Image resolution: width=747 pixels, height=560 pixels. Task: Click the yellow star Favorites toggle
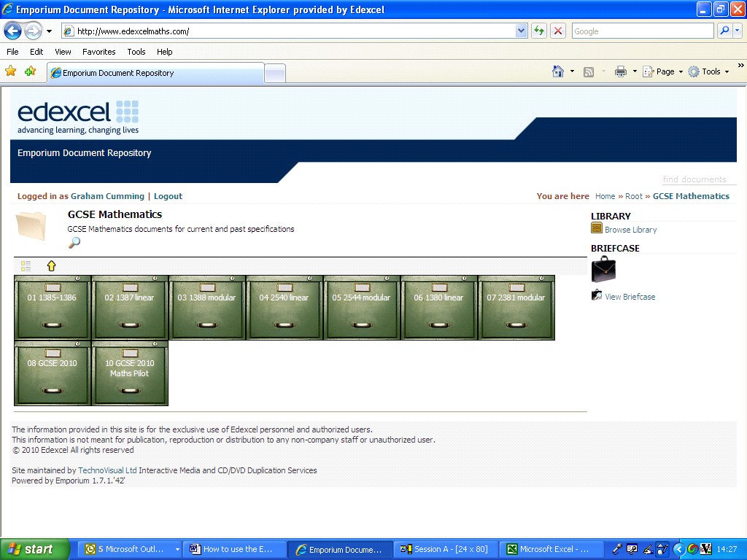[x=12, y=71]
